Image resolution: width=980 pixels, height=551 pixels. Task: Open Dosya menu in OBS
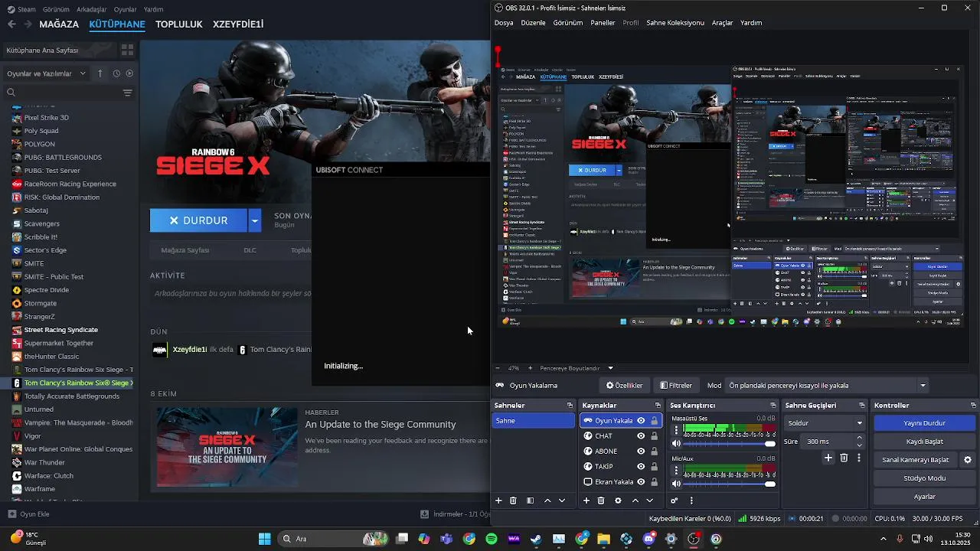(x=504, y=23)
